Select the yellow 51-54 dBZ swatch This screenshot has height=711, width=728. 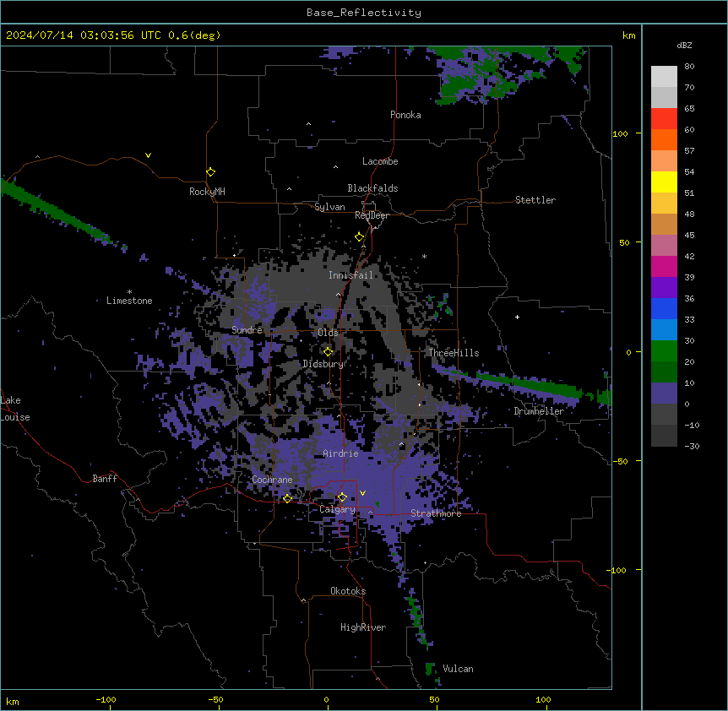click(x=664, y=182)
